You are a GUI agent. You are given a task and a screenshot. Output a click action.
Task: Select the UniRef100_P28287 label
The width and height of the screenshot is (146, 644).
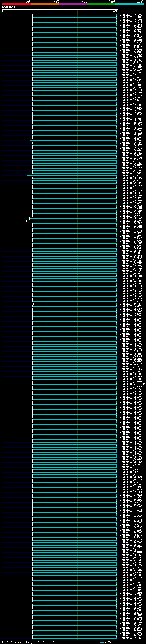coord(131,37)
